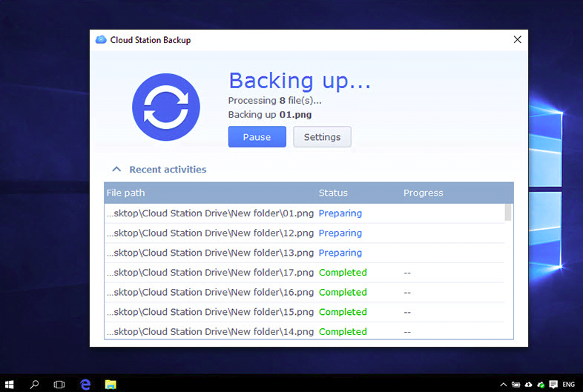
Task: Click Preparing status for 12.png
Action: tap(340, 233)
